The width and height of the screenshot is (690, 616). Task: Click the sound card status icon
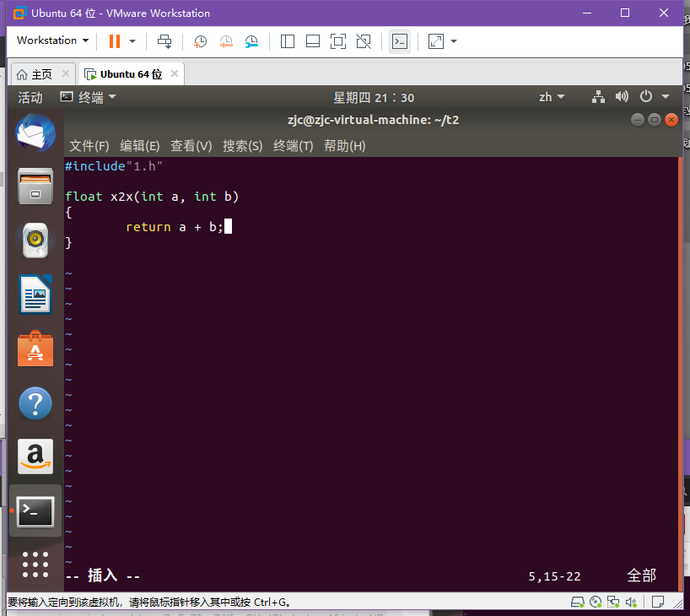[x=631, y=602]
